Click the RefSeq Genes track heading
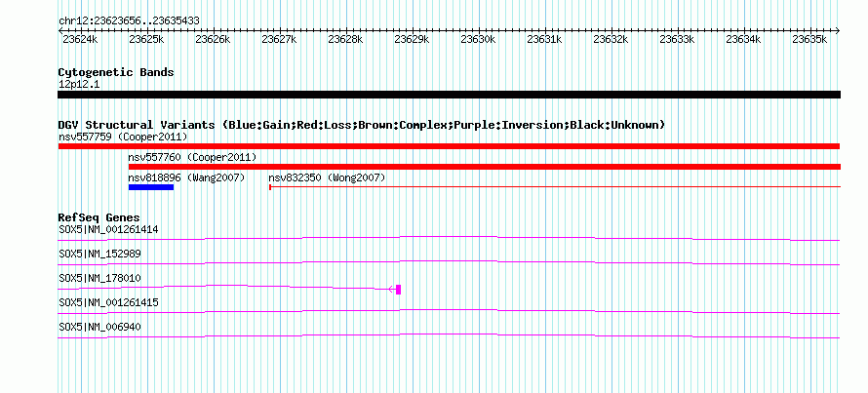The height and width of the screenshot is (393, 868). [x=99, y=217]
